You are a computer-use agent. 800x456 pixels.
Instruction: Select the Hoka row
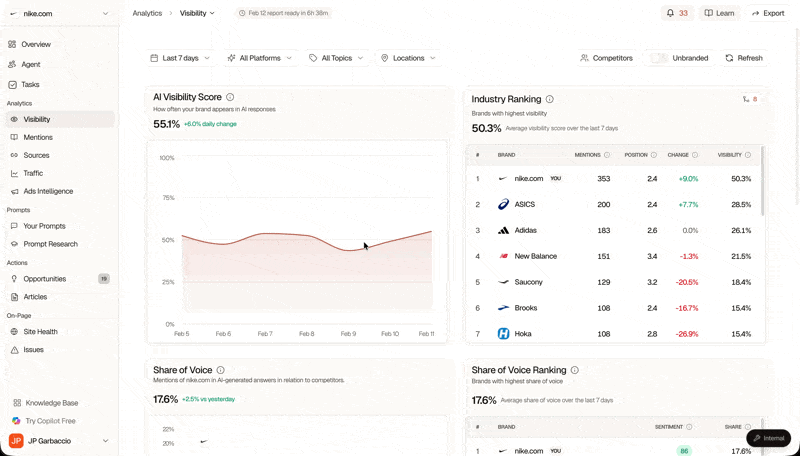coord(614,334)
